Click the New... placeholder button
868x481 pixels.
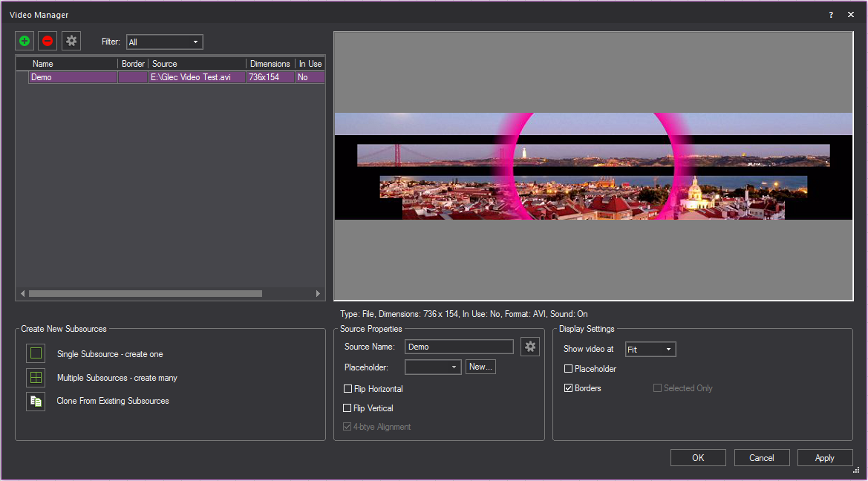coord(480,367)
